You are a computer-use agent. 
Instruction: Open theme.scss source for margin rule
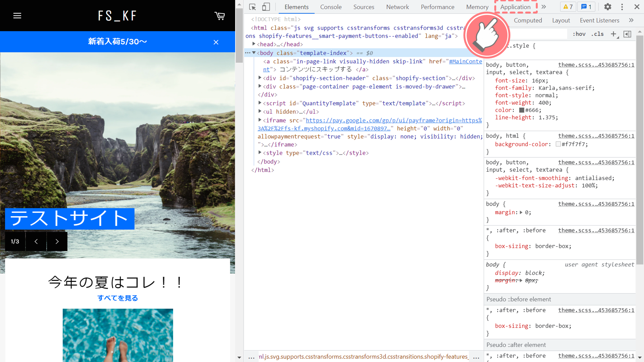coord(596,204)
